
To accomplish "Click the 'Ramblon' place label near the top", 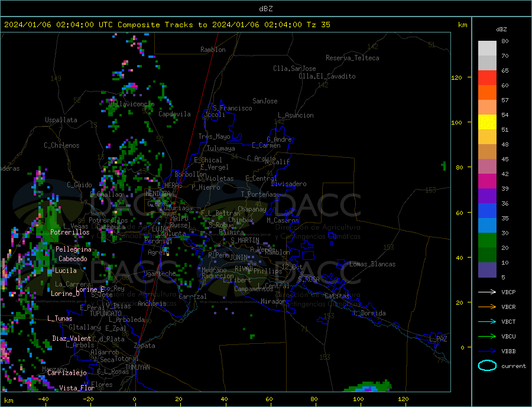I will [213, 50].
